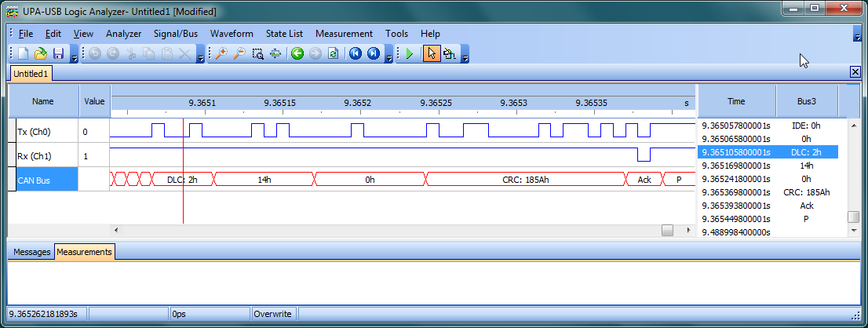Click the right arrow of the waveform scrollbar
Screen dimensions: 868x328
point(688,230)
